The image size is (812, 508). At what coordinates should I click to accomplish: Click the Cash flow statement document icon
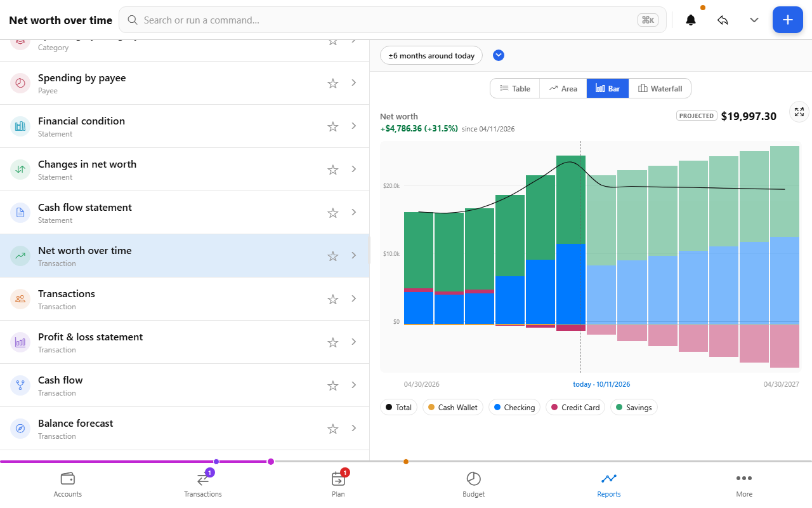(20, 212)
